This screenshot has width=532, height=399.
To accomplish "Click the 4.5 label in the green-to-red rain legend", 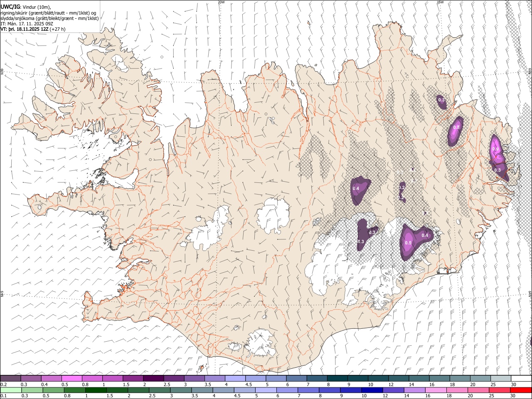I will click(x=237, y=396).
